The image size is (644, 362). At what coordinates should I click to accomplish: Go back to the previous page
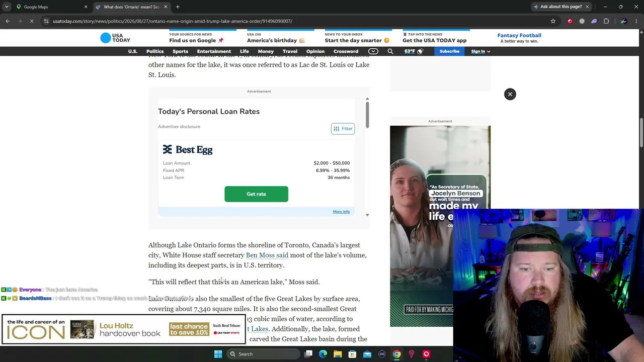click(x=8, y=21)
